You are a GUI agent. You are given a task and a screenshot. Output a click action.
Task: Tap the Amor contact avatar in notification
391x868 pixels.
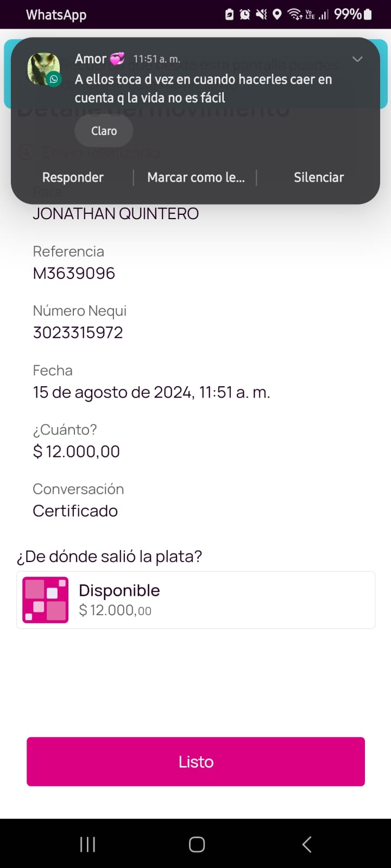click(43, 69)
